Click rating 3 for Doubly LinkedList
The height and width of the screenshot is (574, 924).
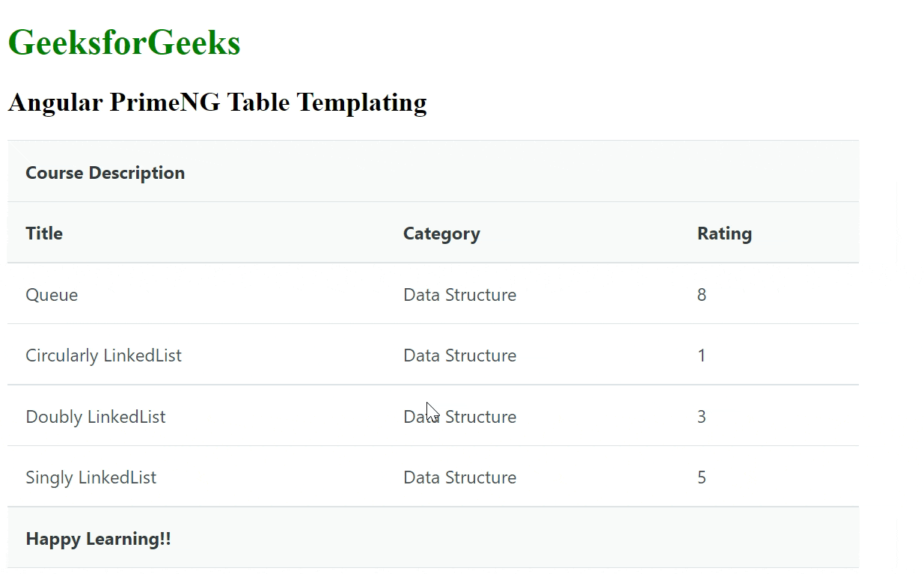pos(702,417)
